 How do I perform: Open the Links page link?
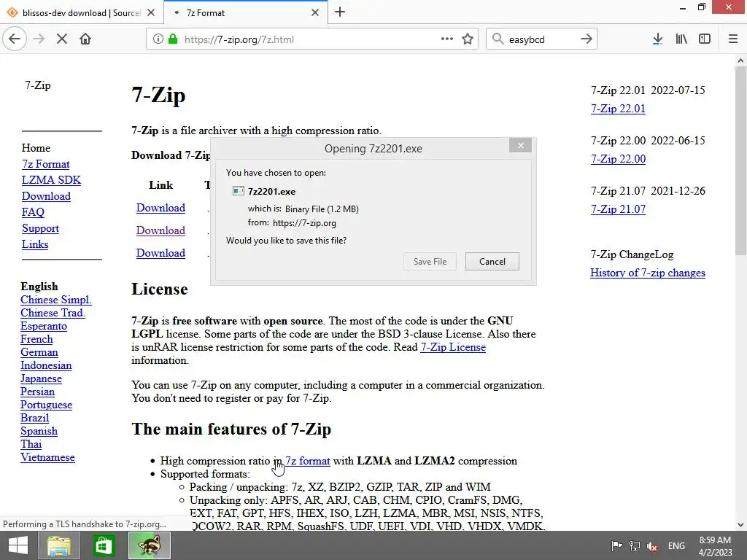(x=35, y=244)
